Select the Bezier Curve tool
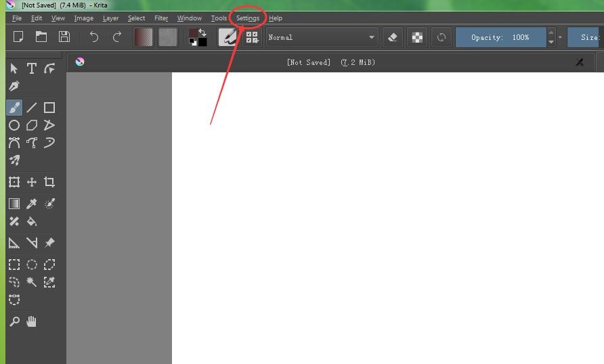Image resolution: width=604 pixels, height=364 pixels. click(x=14, y=143)
